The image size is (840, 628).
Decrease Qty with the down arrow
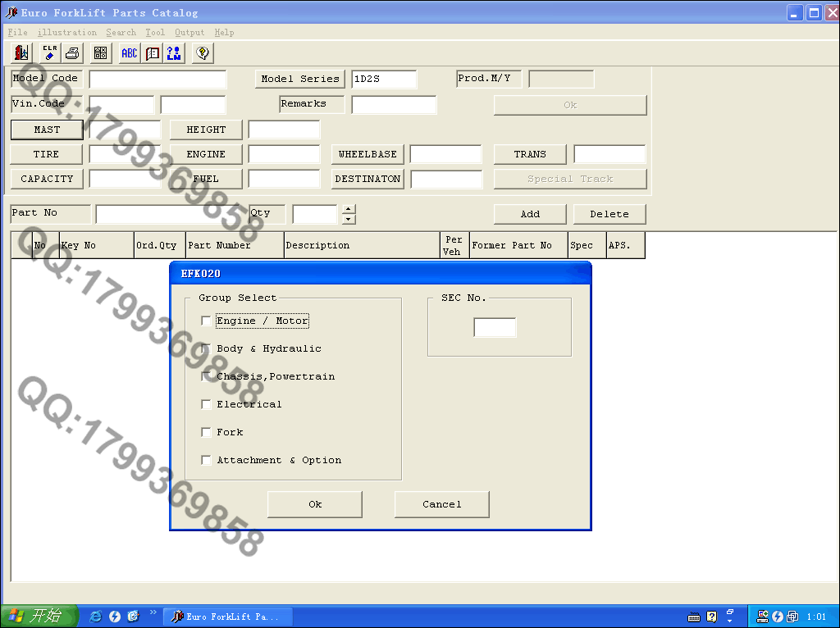[x=349, y=219]
